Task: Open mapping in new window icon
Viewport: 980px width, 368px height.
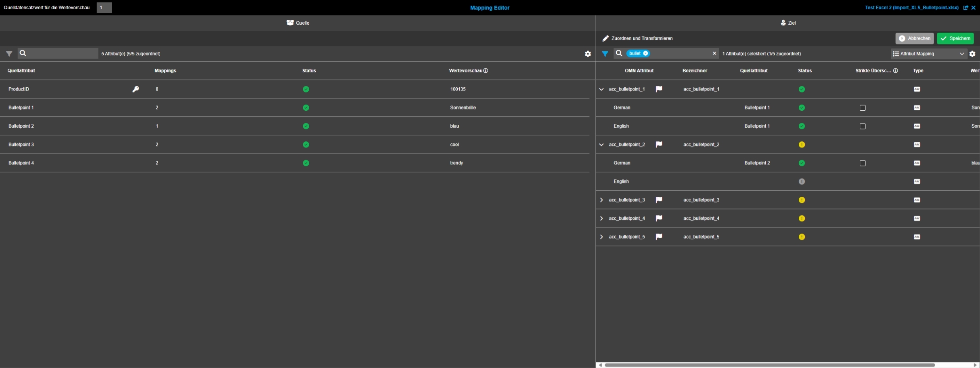Action: (965, 8)
